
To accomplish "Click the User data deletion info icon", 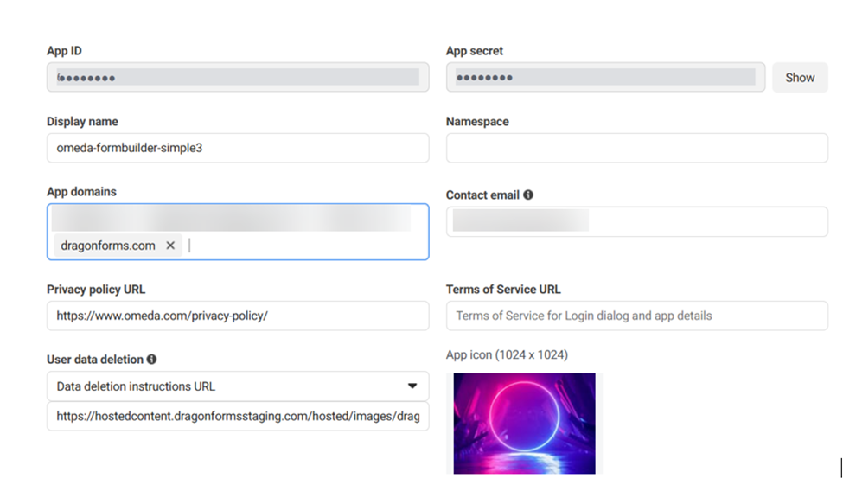I will 151,359.
